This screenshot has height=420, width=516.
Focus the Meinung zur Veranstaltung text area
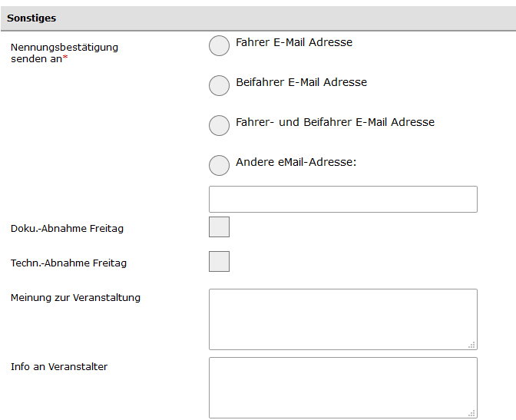(343, 319)
